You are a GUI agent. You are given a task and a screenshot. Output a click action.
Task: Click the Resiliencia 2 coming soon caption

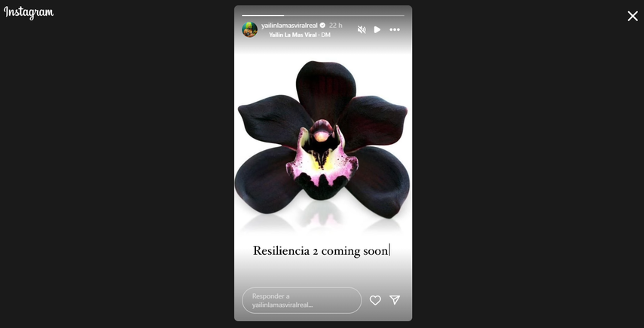321,251
